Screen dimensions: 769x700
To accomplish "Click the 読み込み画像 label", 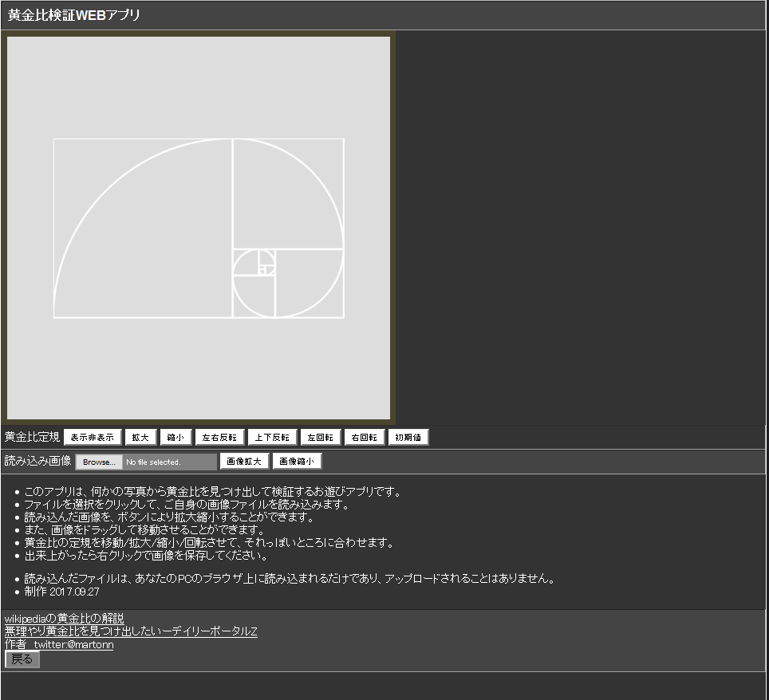I will pos(37,461).
